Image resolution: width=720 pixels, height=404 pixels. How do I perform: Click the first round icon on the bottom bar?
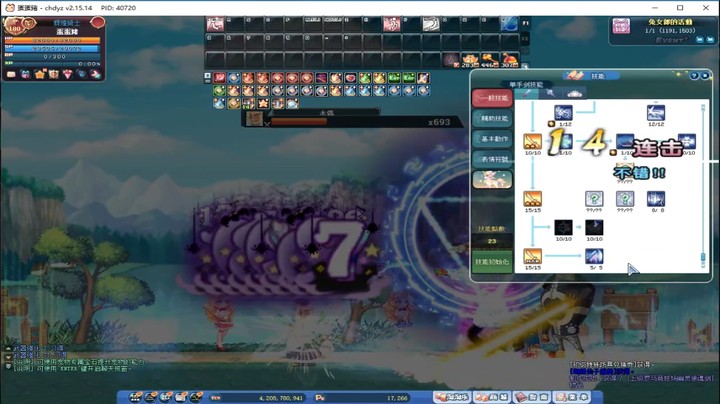pos(136,397)
